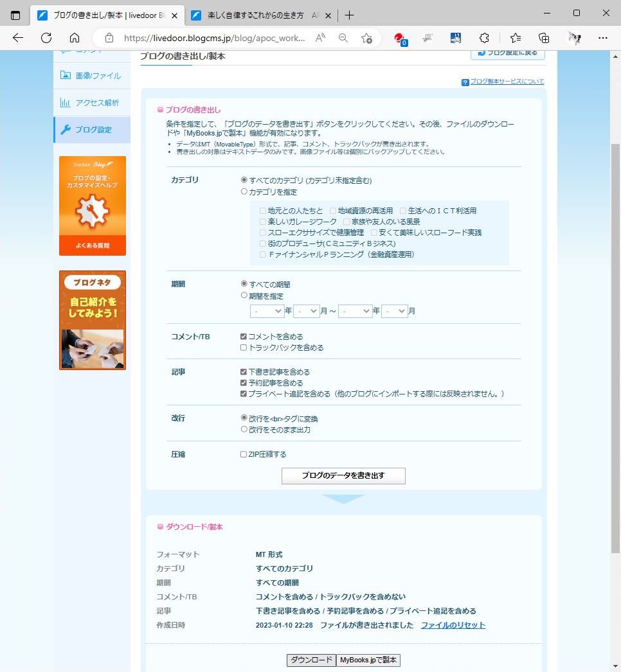The height and width of the screenshot is (672, 621).
Task: Open the start year dropdown
Action: pos(267,311)
